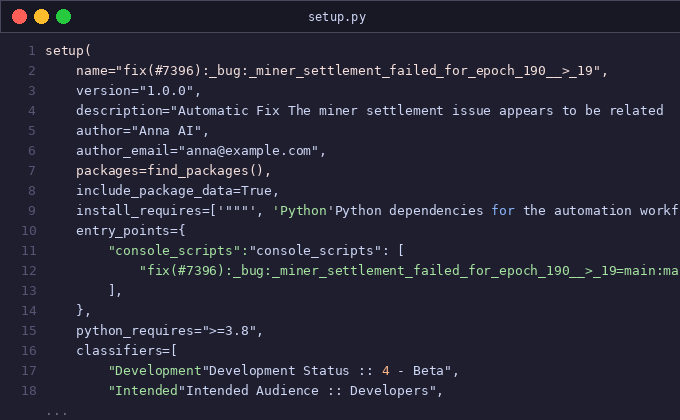Image resolution: width=680 pixels, height=420 pixels.
Task: Click the install_requires line text
Action: click(x=378, y=210)
